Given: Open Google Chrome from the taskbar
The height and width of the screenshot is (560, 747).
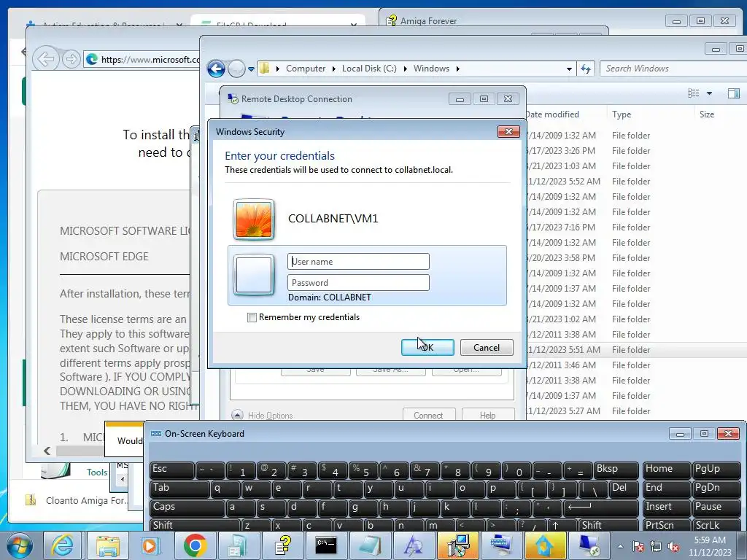Looking at the screenshot, I should 195,545.
